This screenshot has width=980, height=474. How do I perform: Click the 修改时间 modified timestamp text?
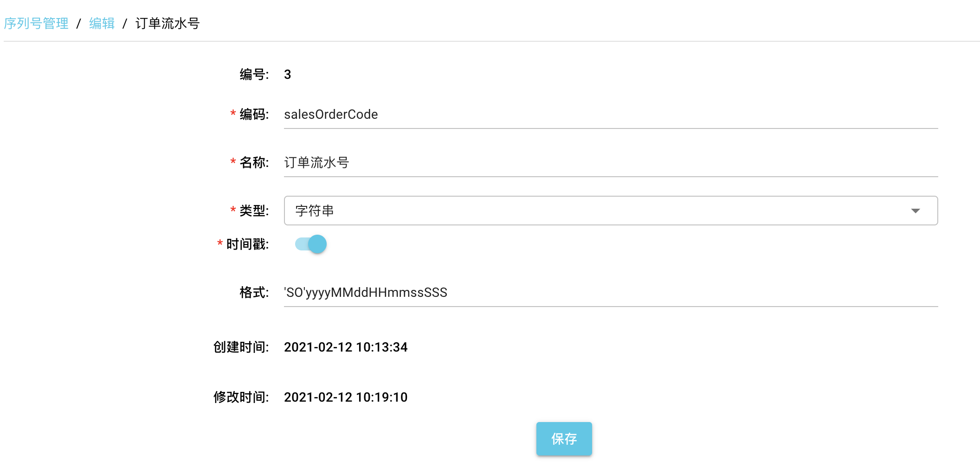click(x=346, y=397)
